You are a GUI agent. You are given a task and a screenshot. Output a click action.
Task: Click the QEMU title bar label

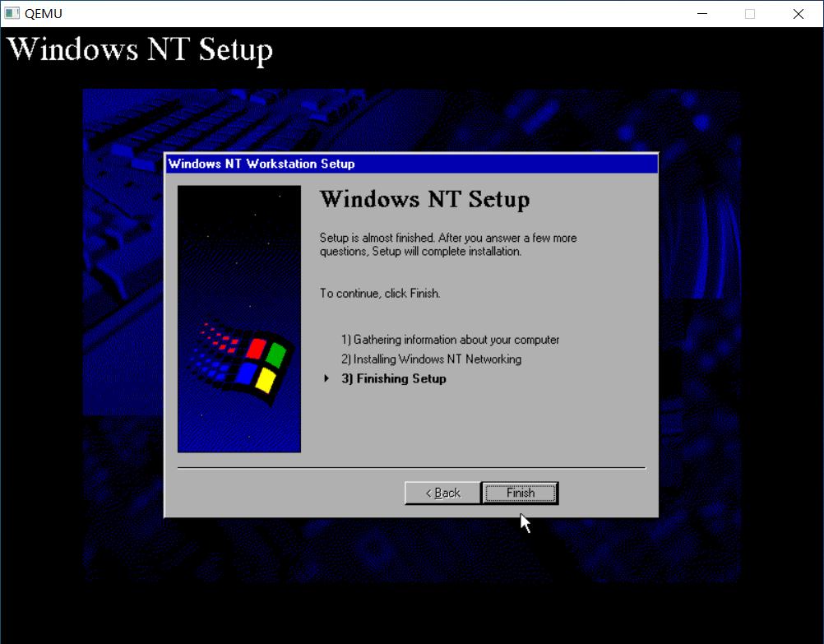pos(42,13)
